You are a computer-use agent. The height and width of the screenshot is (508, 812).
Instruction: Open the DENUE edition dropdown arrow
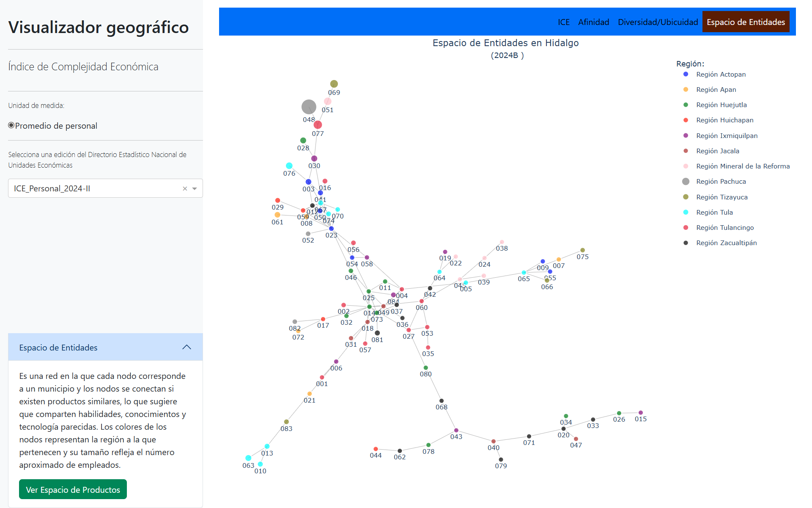tap(195, 189)
